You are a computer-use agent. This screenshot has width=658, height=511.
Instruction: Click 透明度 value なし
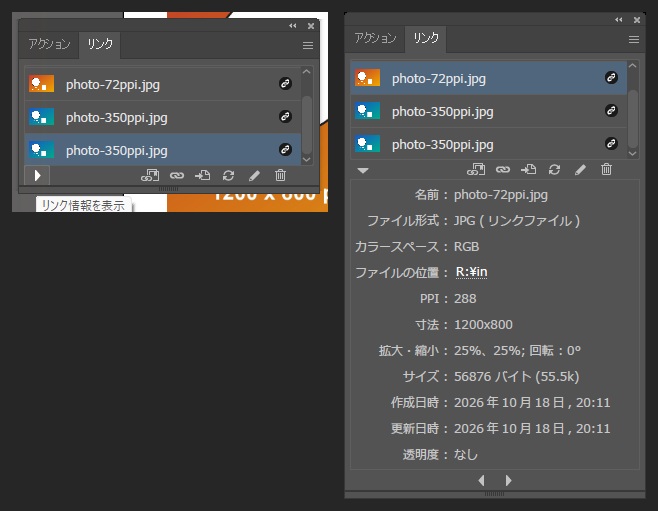tap(466, 455)
